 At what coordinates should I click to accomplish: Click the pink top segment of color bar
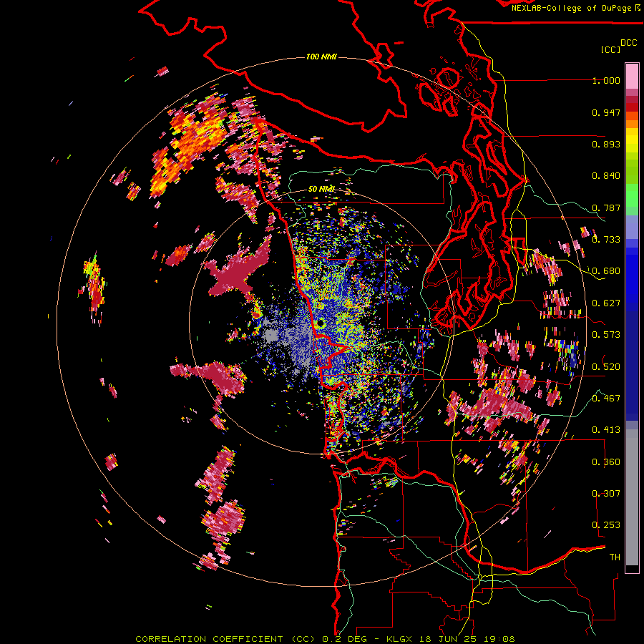click(x=632, y=76)
